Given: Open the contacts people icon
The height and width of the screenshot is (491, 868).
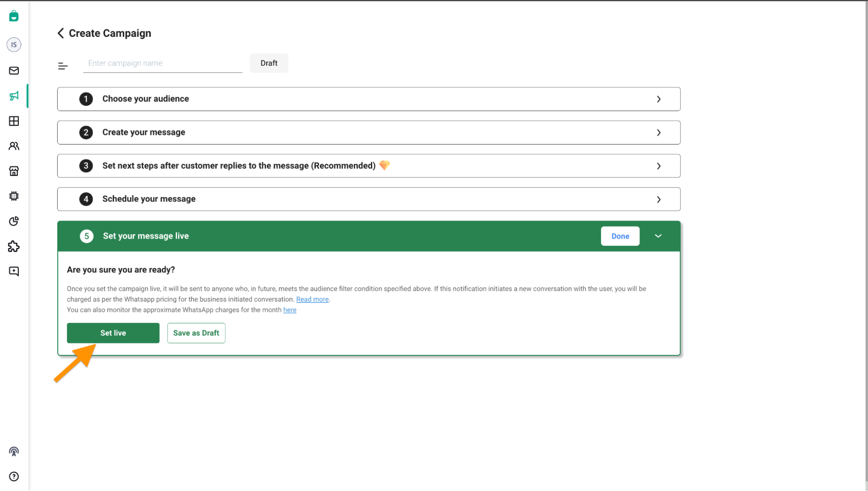Looking at the screenshot, I should (x=14, y=146).
